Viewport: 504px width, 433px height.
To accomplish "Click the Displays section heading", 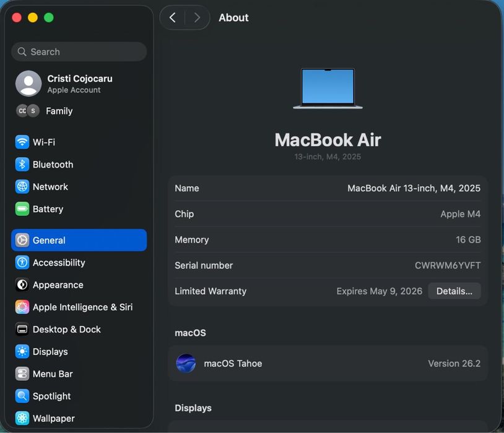I will pos(193,408).
